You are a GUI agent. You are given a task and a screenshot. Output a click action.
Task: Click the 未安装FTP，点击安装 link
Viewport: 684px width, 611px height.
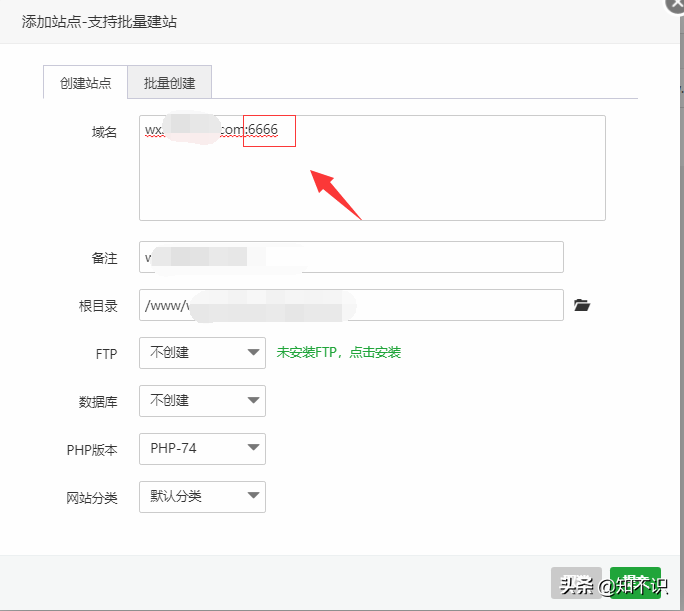[339, 352]
